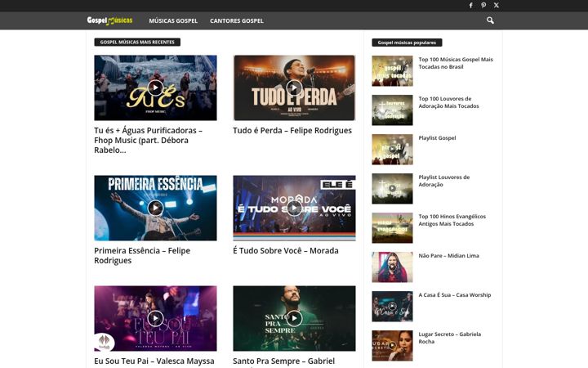The width and height of the screenshot is (588, 368).
Task: Open the Músicas Gospel menu item
Action: [173, 20]
